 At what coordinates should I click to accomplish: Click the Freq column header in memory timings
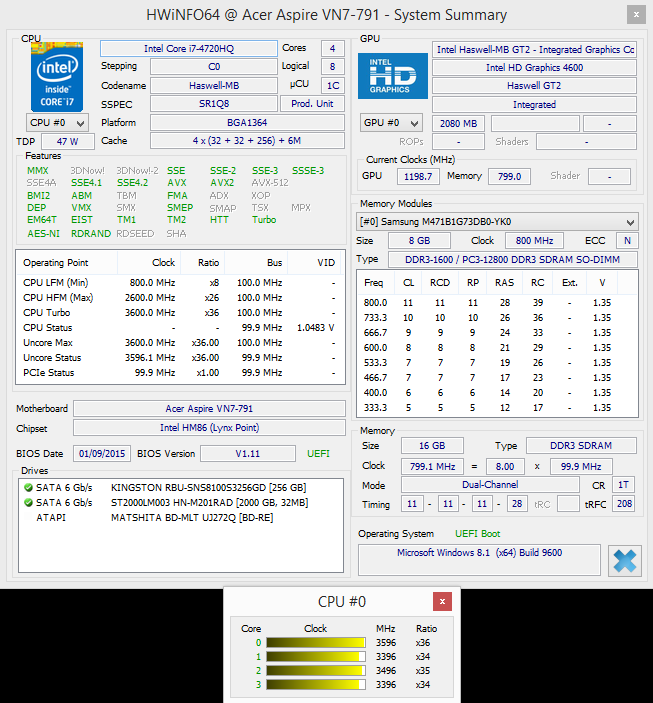click(374, 283)
